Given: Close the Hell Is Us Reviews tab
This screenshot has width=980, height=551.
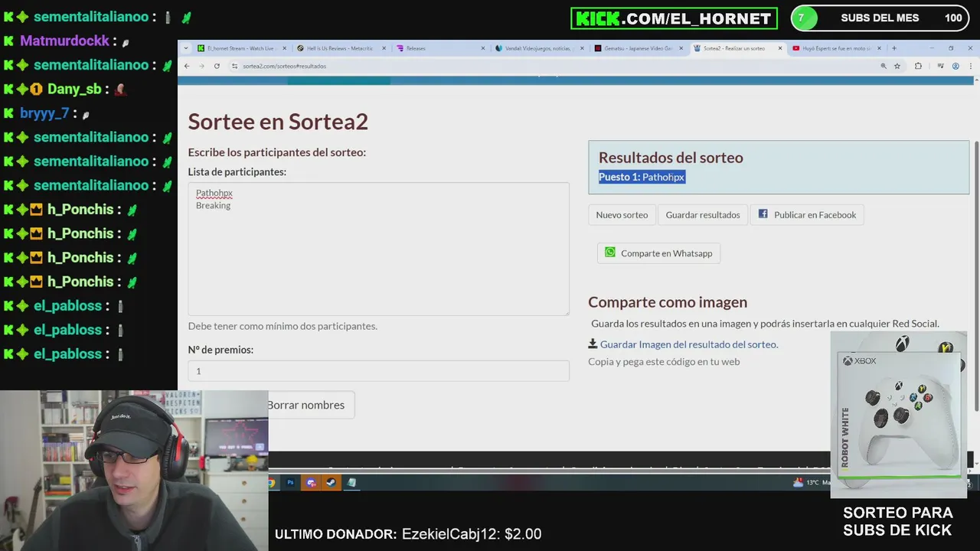Looking at the screenshot, I should tap(384, 48).
